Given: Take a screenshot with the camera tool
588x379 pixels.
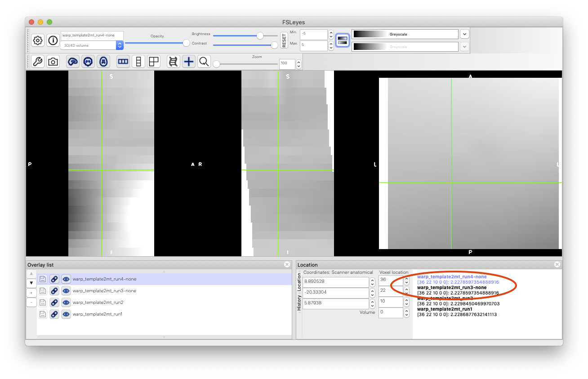Looking at the screenshot, I should click(x=53, y=62).
